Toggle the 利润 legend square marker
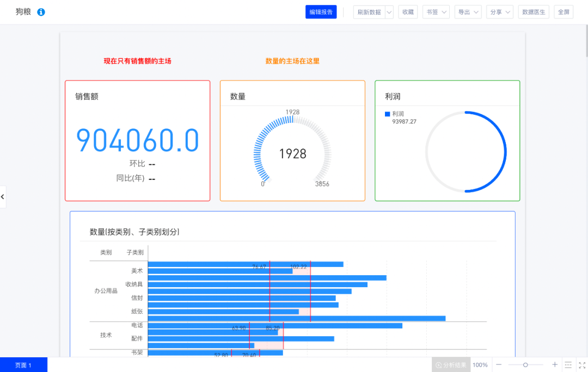This screenshot has height=372, width=588. [388, 114]
